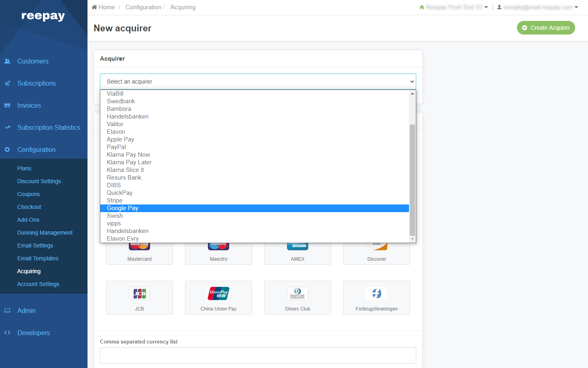This screenshot has height=368, width=588.
Task: Click the Configuration gear icon
Action: click(7, 149)
